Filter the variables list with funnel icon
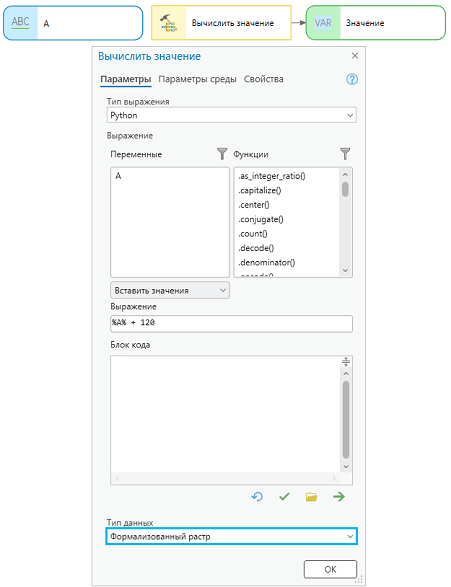The width and height of the screenshot is (451, 587). [x=222, y=154]
